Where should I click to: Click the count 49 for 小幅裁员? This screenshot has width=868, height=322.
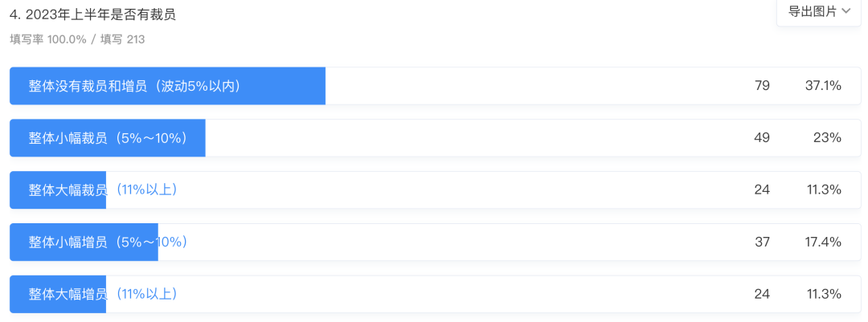[x=762, y=138]
